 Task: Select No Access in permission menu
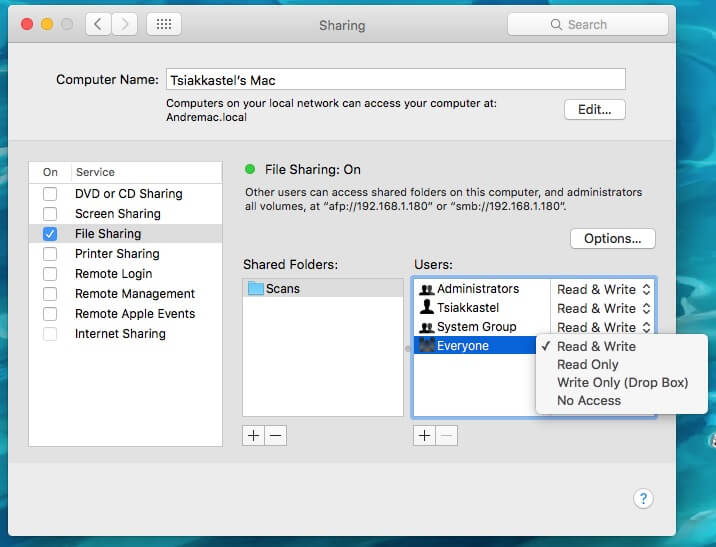[589, 401]
